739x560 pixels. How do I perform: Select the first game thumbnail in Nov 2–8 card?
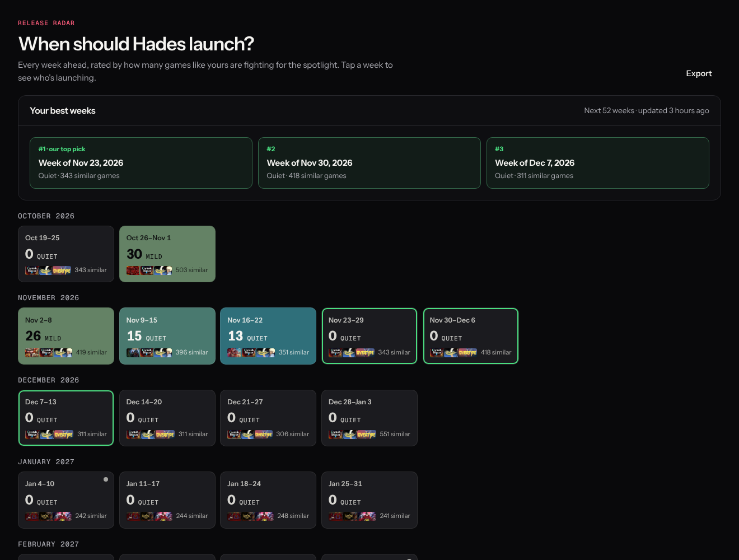click(x=32, y=352)
